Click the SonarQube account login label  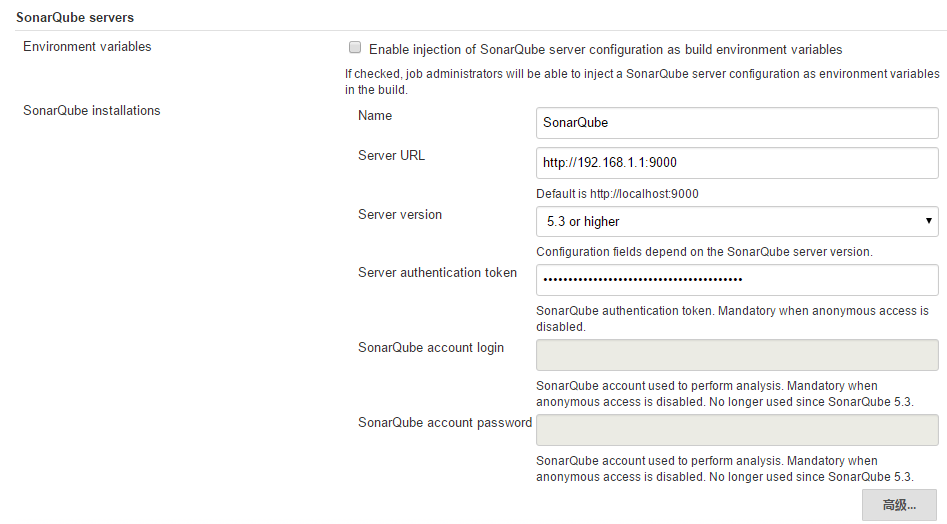(x=431, y=348)
